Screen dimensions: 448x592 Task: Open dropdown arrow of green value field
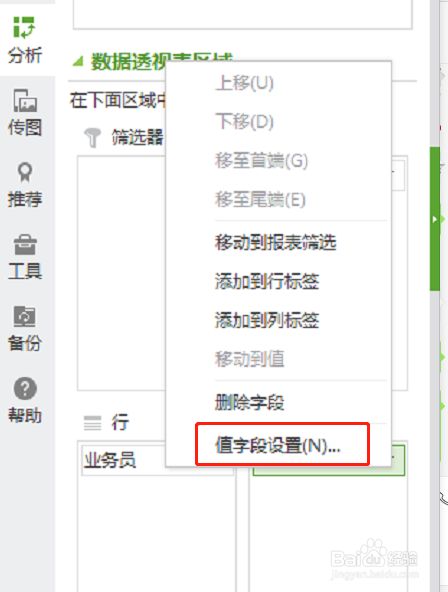click(394, 458)
